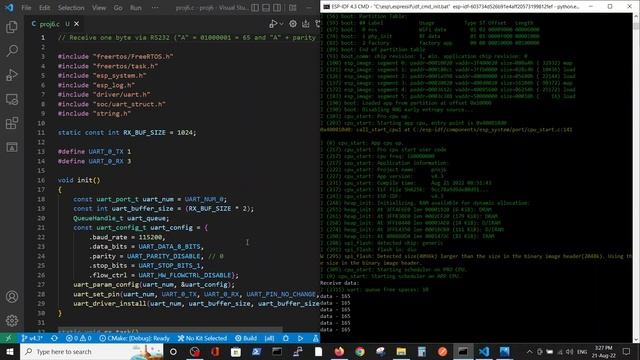This screenshot has width=640, height=360.
Task: Click the download tray editor toolbar icon
Action: click(x=305, y=24)
